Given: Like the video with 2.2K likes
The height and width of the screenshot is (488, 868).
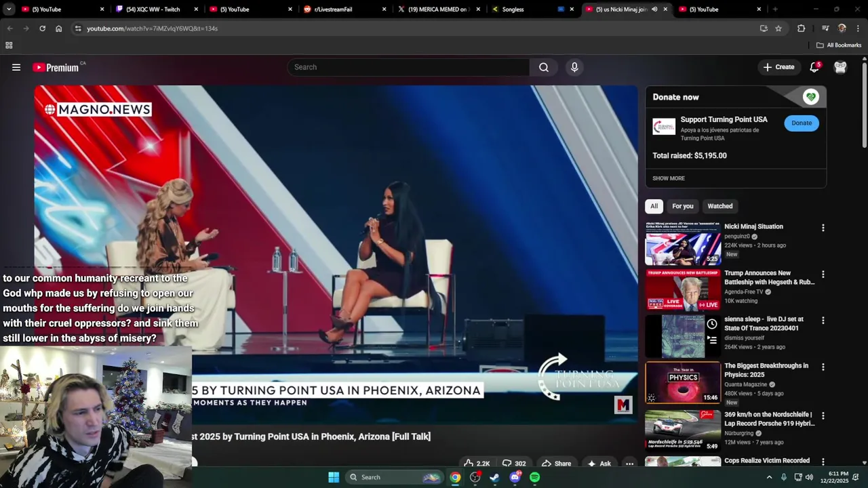Looking at the screenshot, I should click(x=477, y=464).
